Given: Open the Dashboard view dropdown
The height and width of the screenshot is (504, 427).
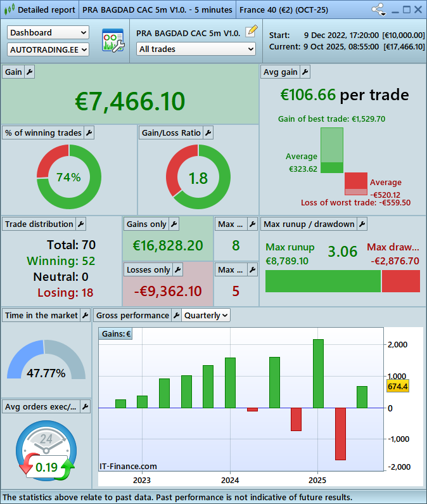Looking at the screenshot, I should point(48,32).
